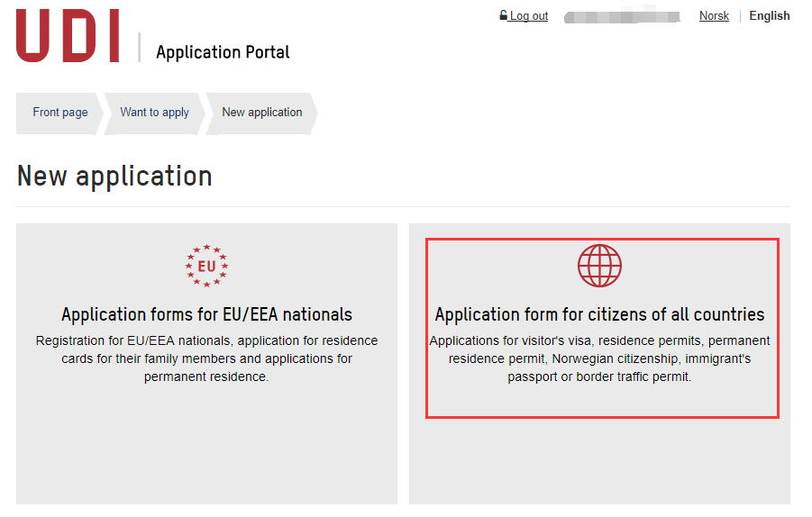Switch language to Norsk
Screen dimensions: 812x517
714,16
